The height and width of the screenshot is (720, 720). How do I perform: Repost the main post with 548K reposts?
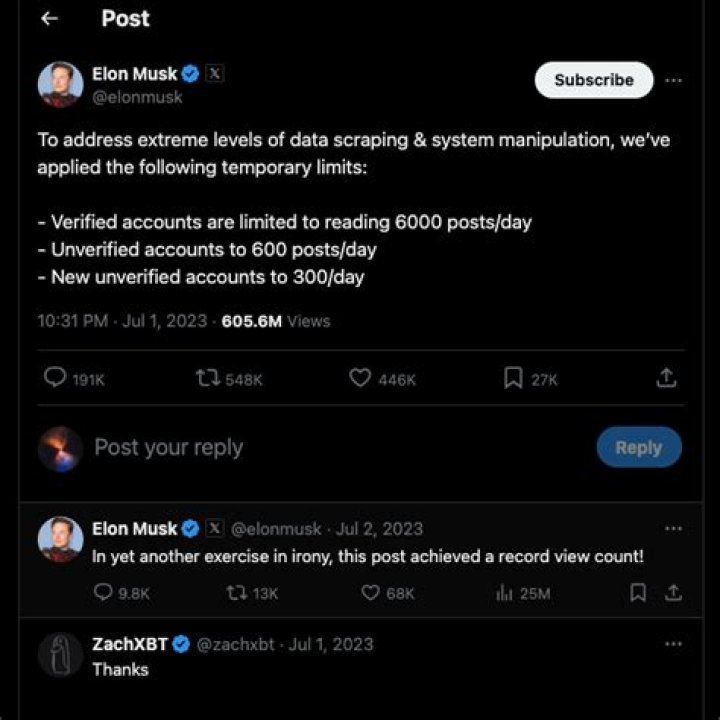click(x=208, y=378)
